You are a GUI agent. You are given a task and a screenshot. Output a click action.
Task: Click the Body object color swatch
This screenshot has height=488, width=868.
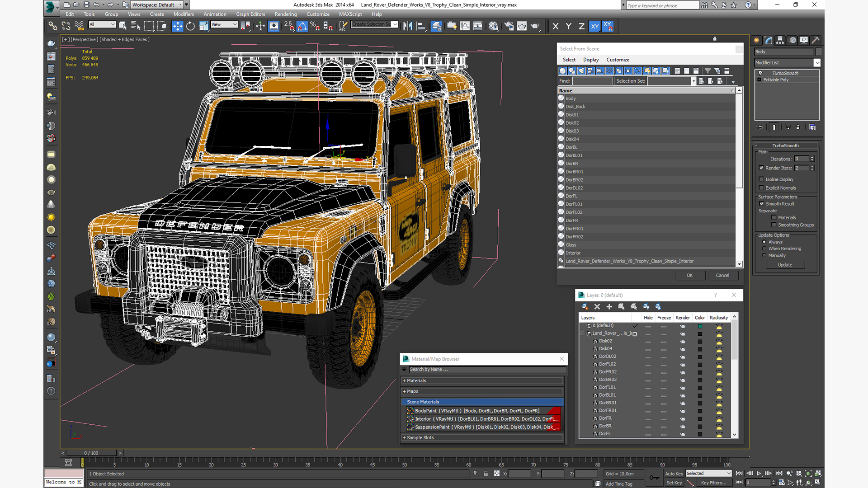pyautogui.click(x=819, y=52)
